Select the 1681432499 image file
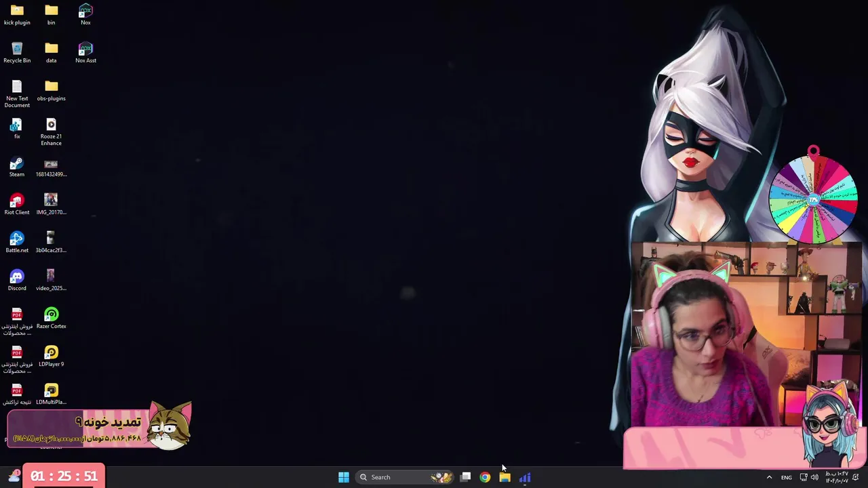Image resolution: width=868 pixels, height=488 pixels. 51,167
